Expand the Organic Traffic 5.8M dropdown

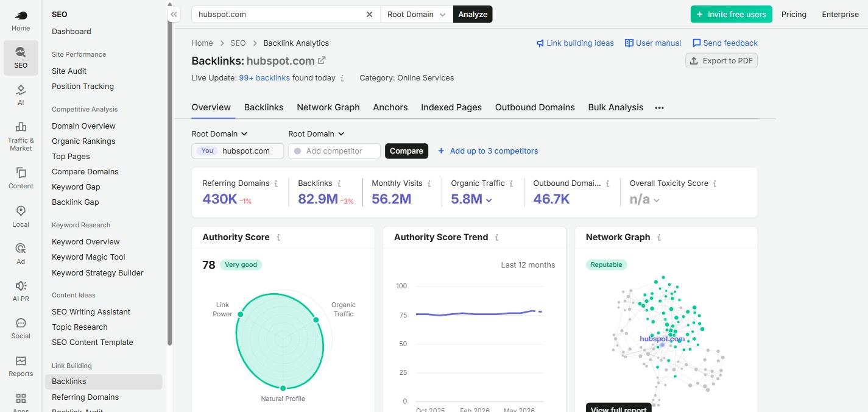coord(489,200)
